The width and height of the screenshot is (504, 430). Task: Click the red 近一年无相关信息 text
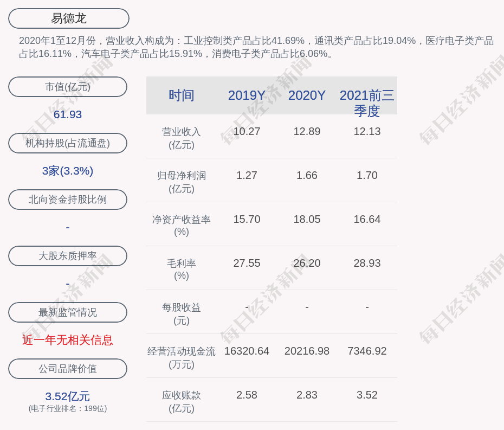[x=68, y=340]
